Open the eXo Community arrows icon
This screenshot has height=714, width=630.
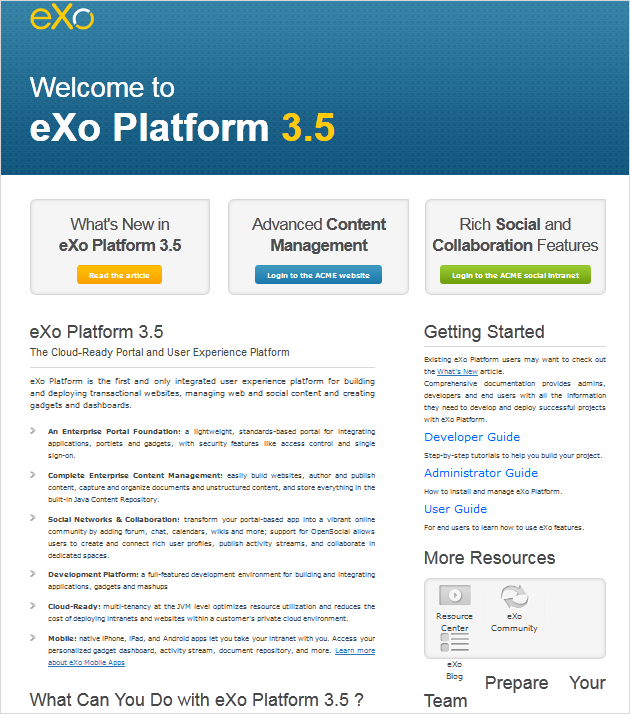coord(514,596)
